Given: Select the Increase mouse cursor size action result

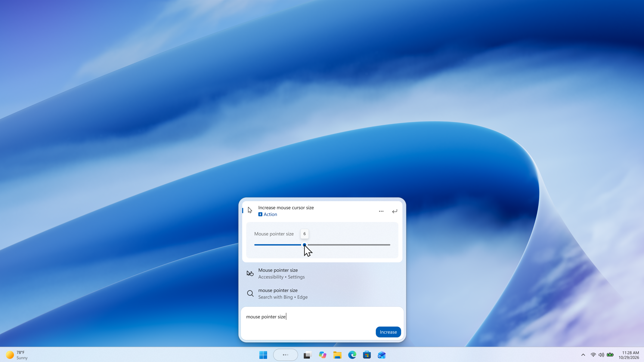Looking at the screenshot, I should pos(322,211).
